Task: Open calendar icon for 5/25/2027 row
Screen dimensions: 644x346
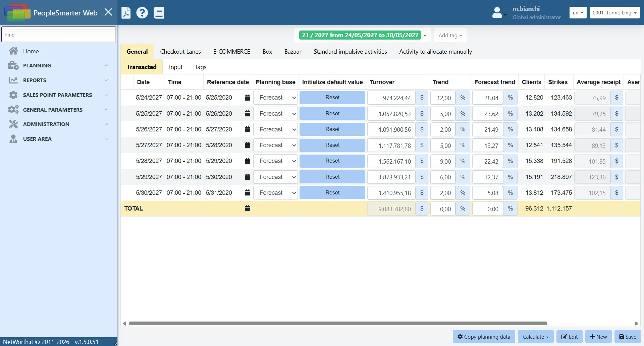Action: 248,114
